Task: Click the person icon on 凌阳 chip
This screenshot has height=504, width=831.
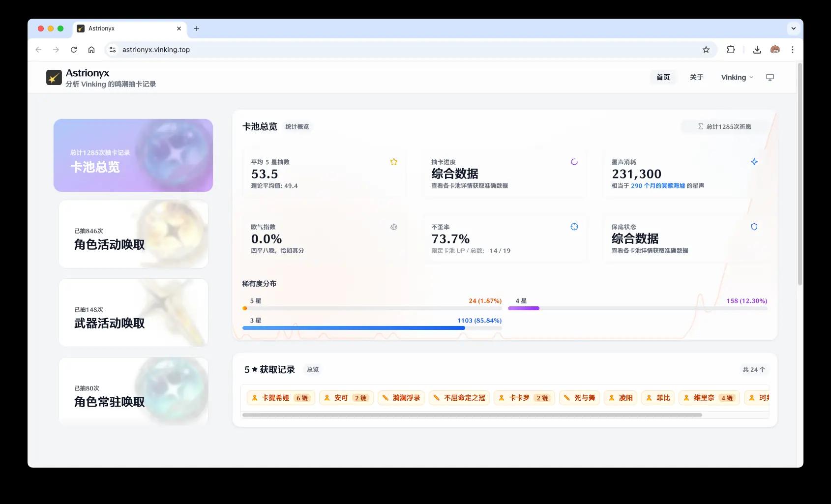Action: point(612,398)
